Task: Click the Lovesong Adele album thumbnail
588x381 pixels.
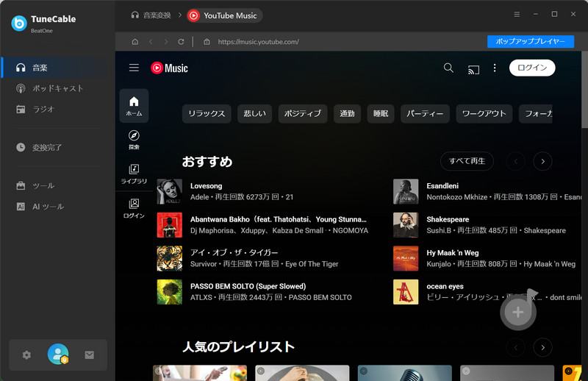Action: tap(170, 191)
